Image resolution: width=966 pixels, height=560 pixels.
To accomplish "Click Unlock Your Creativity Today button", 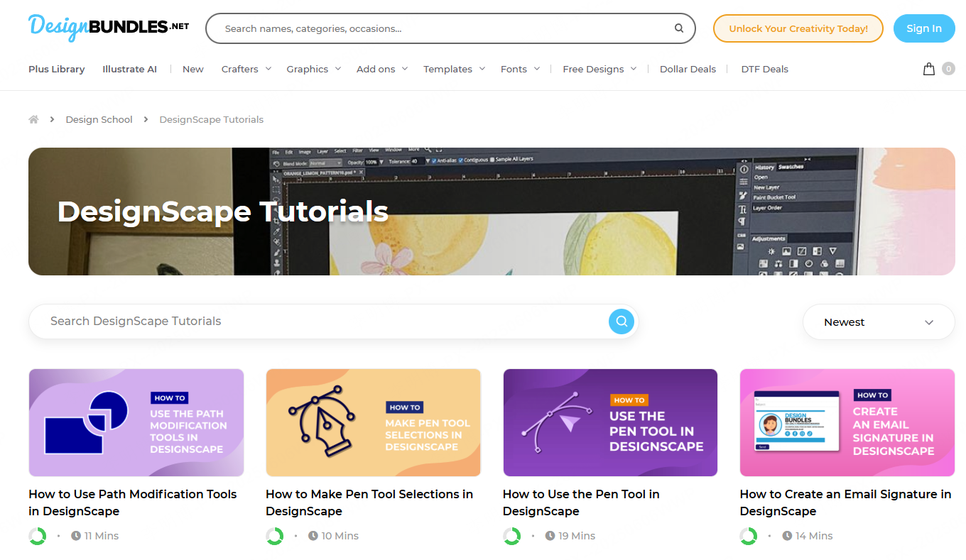I will point(798,28).
